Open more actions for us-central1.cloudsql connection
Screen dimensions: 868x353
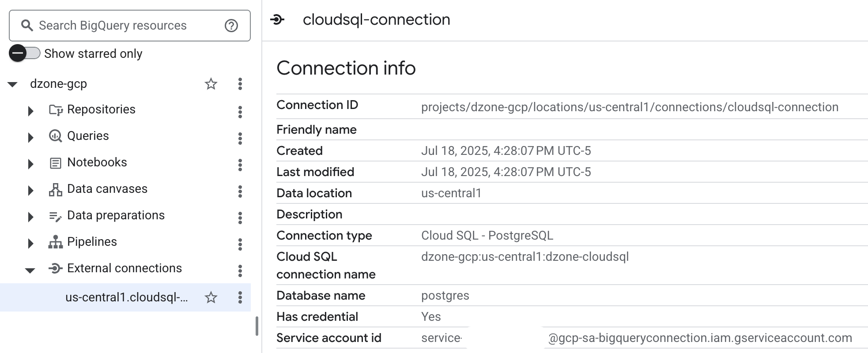tap(240, 297)
